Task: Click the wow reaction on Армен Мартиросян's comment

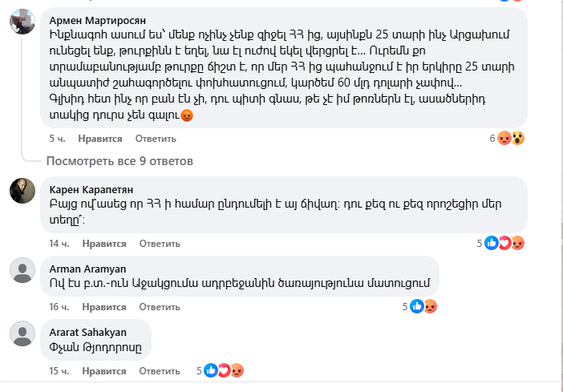Action: click(518, 138)
